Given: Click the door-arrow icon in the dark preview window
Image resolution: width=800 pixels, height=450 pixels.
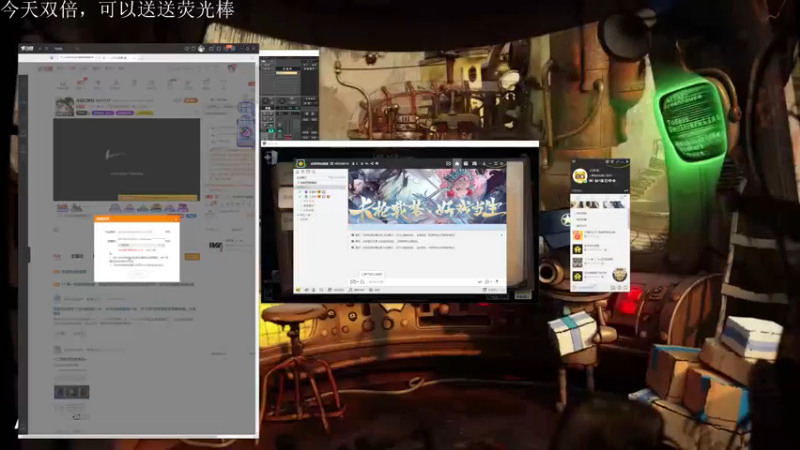Looking at the screenshot, I should [269, 158].
